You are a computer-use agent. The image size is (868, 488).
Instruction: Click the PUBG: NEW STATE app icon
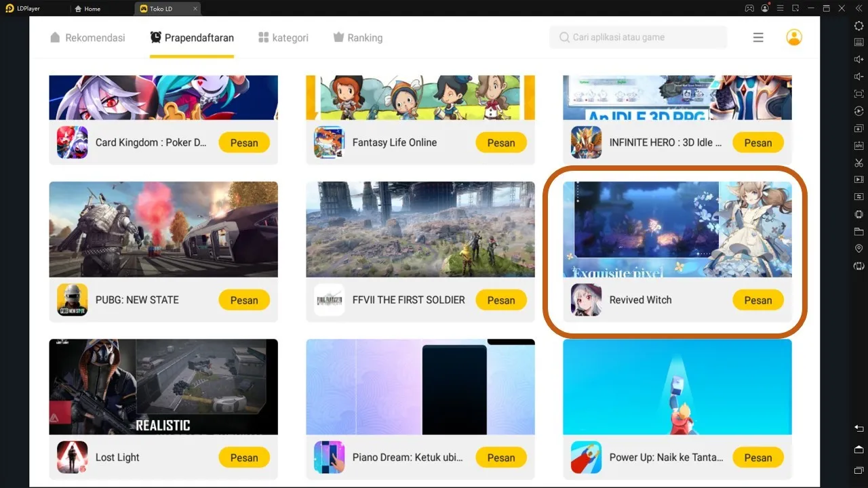click(72, 300)
